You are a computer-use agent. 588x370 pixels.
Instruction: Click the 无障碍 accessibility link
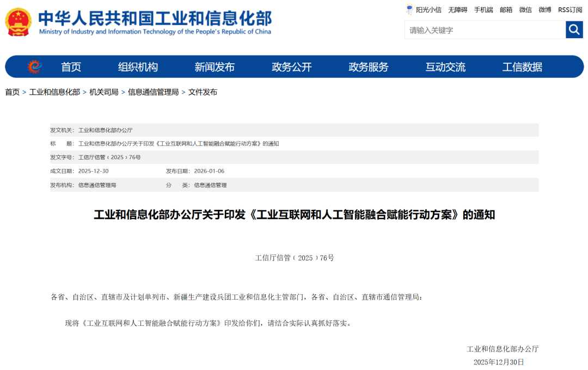pos(457,10)
